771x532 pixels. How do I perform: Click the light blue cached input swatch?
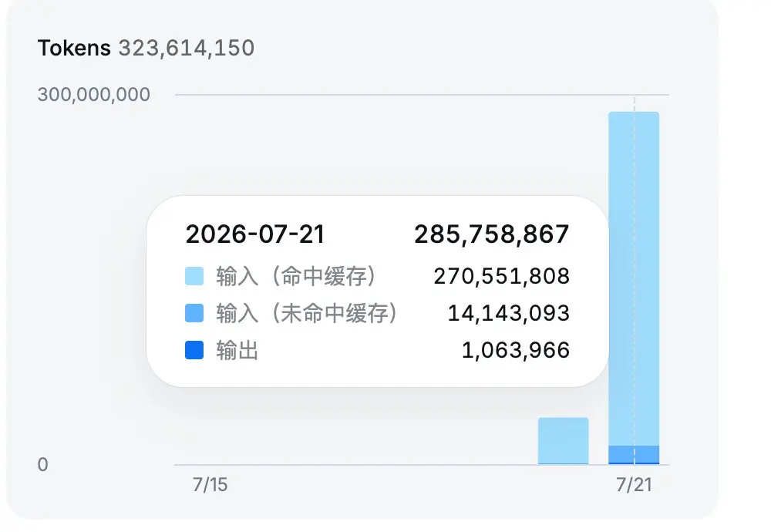(194, 276)
